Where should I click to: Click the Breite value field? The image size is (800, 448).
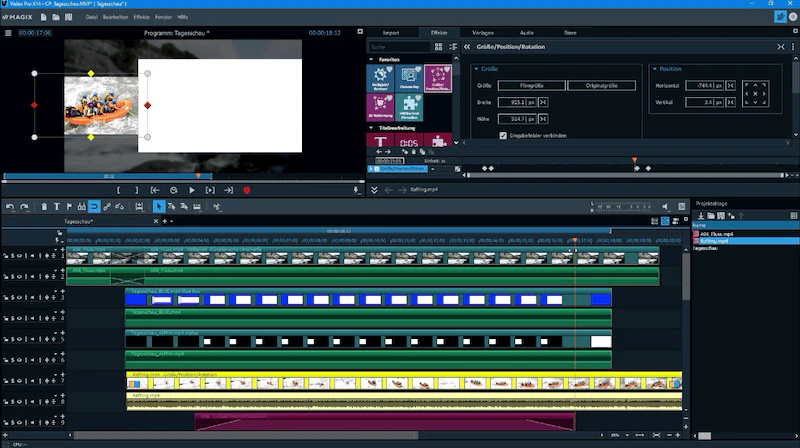pos(517,103)
